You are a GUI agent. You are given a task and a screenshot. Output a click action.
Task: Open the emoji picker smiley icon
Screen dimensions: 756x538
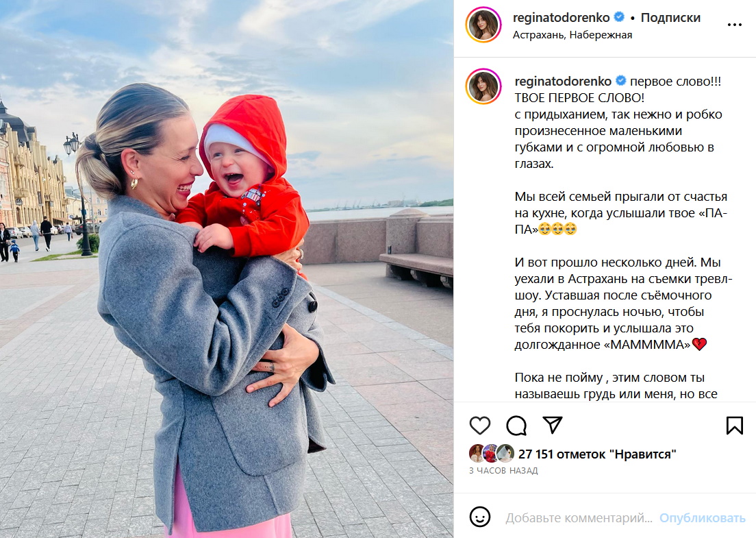click(480, 517)
